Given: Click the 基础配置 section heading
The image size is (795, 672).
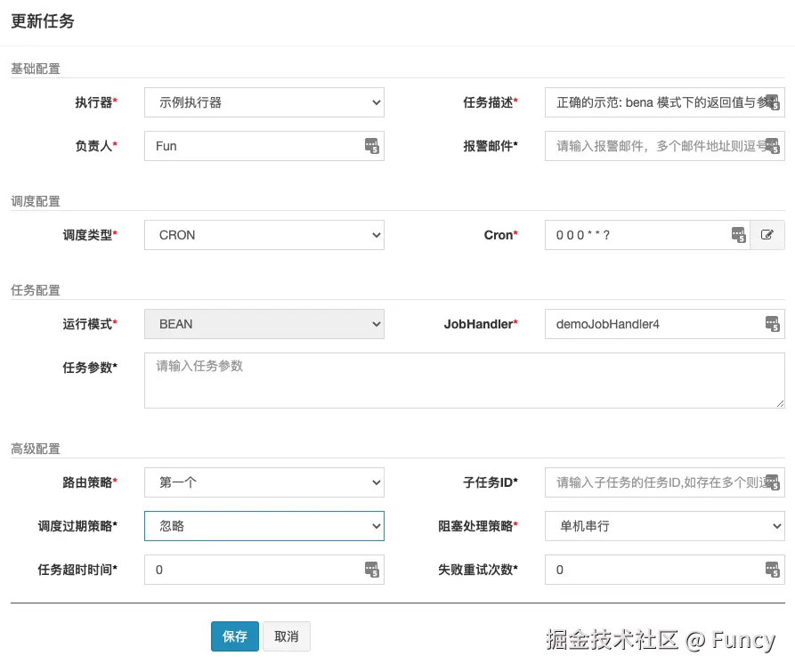Looking at the screenshot, I should click(36, 69).
